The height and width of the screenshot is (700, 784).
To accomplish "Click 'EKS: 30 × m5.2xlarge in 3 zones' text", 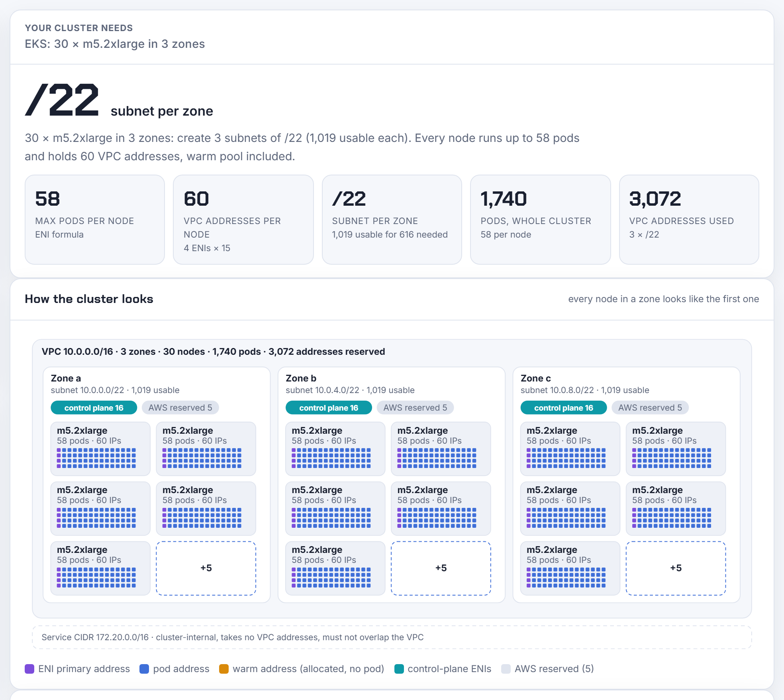I will [115, 44].
